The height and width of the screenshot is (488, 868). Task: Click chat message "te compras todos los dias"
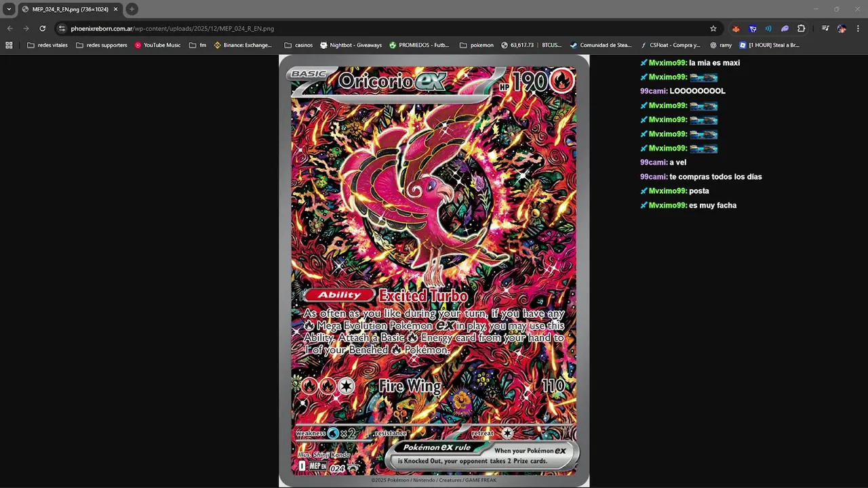tap(715, 177)
